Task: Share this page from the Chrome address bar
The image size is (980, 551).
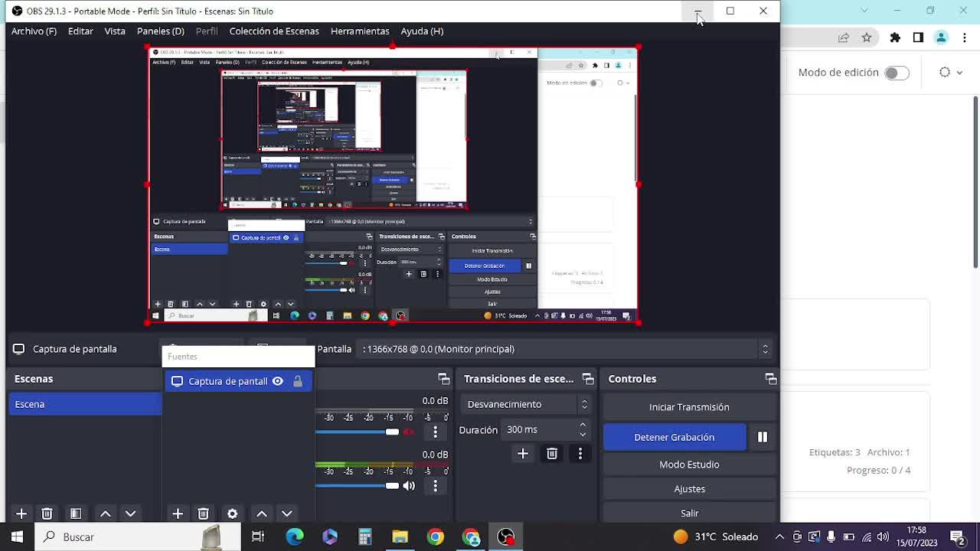Action: coord(844,37)
